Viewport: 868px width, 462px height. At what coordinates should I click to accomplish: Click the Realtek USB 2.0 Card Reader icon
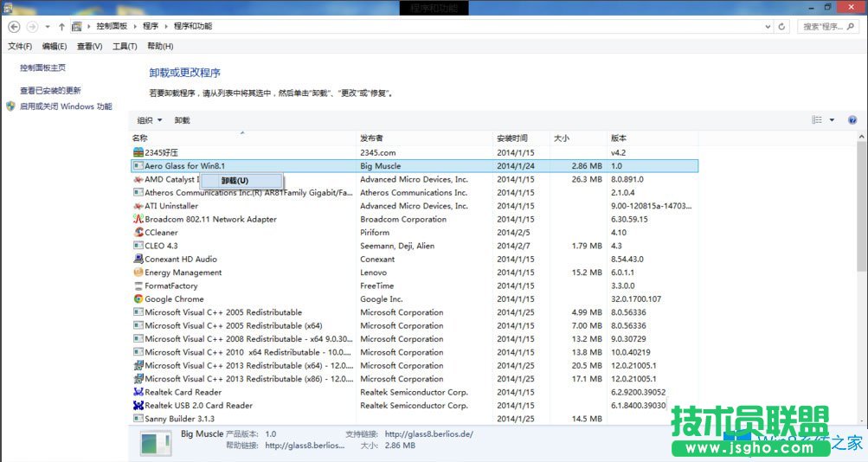tap(138, 405)
